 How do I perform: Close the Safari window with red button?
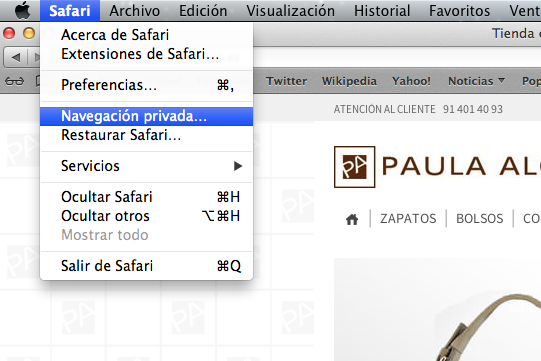[9, 33]
